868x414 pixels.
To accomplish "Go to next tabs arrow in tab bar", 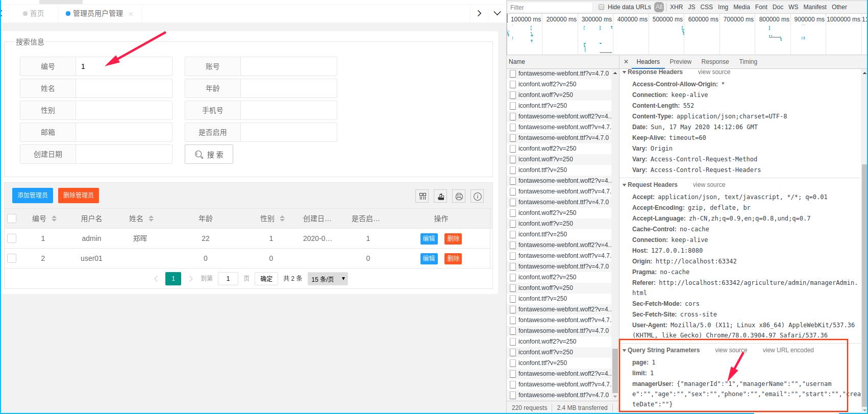I will click(x=479, y=13).
